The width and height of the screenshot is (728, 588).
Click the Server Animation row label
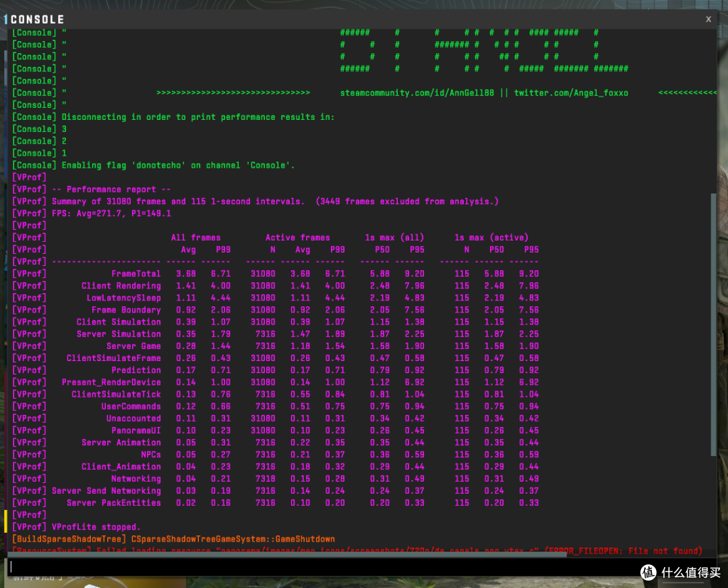coord(121,443)
